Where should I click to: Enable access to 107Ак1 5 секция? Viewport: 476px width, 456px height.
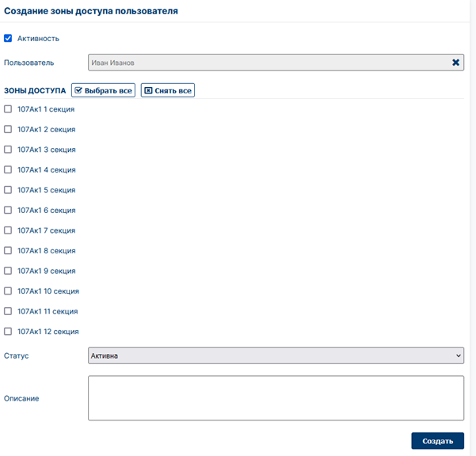pos(8,190)
